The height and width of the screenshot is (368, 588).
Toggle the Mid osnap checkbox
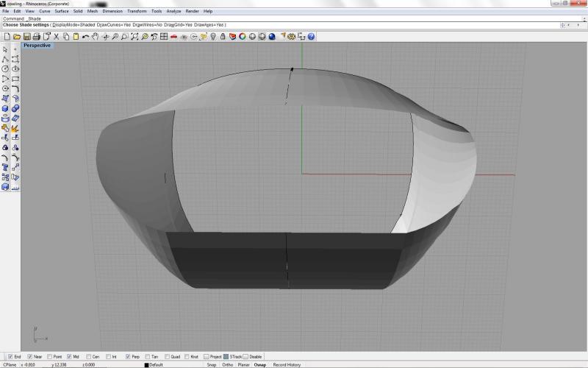pyautogui.click(x=69, y=357)
